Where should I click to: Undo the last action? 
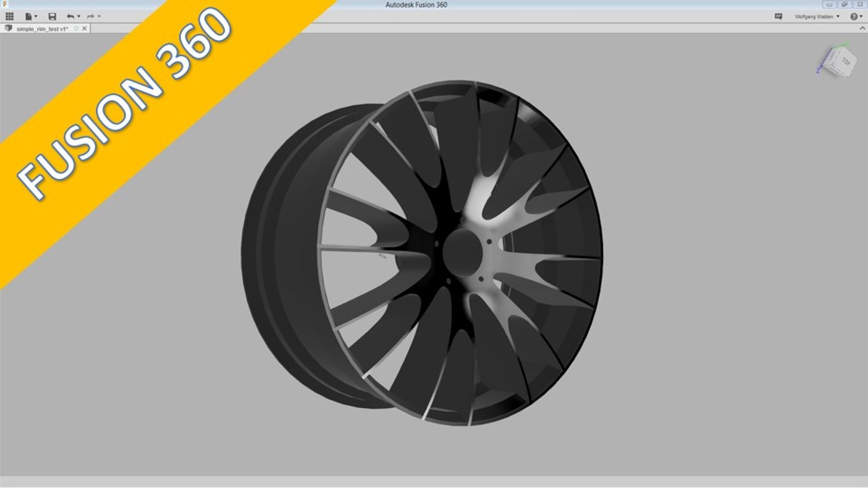point(71,16)
